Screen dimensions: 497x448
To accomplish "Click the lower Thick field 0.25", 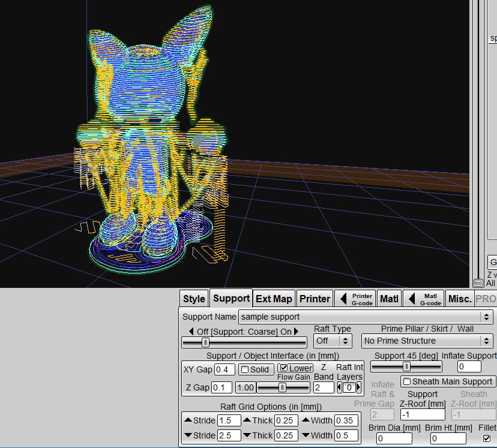I will (286, 435).
